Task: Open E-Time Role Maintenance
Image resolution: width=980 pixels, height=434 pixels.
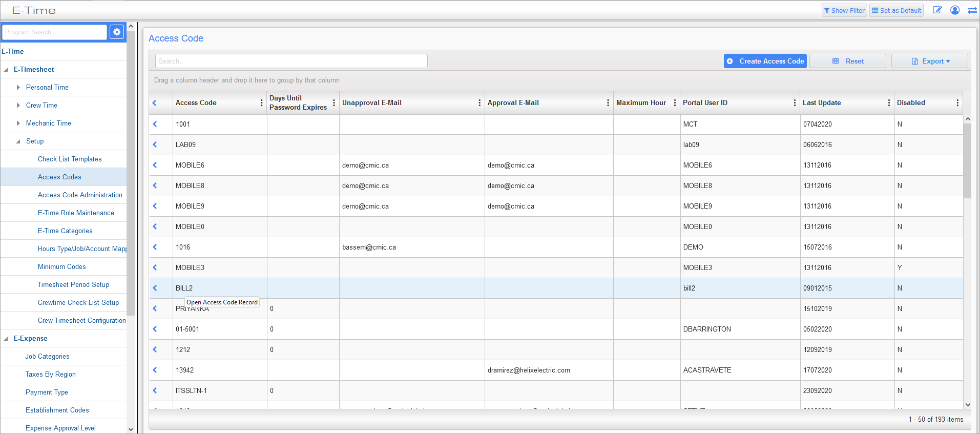Action: (76, 213)
